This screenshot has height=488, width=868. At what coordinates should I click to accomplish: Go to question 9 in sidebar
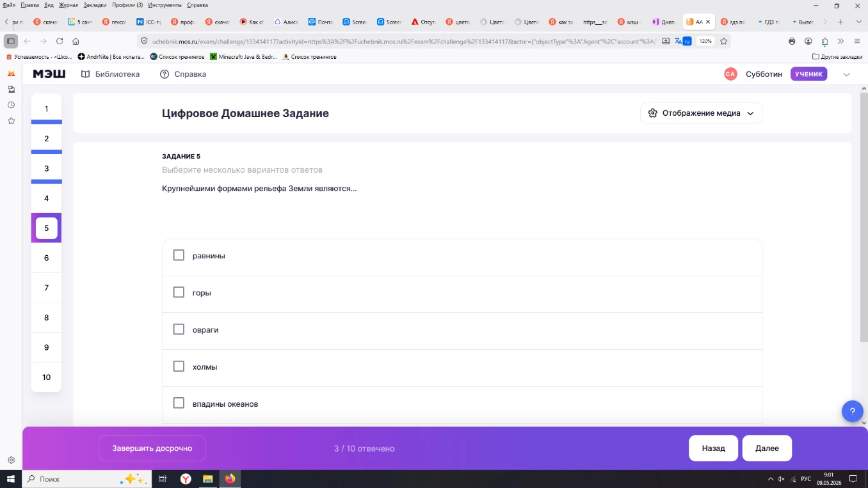pos(46,347)
